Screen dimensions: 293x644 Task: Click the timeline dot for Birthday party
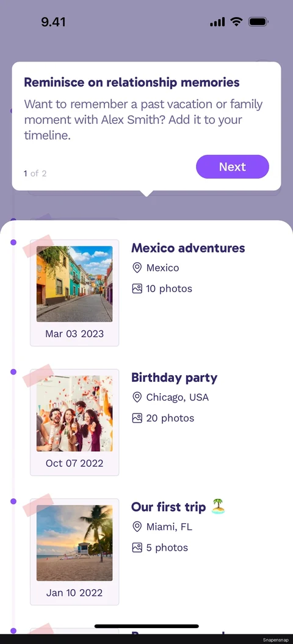(13, 371)
